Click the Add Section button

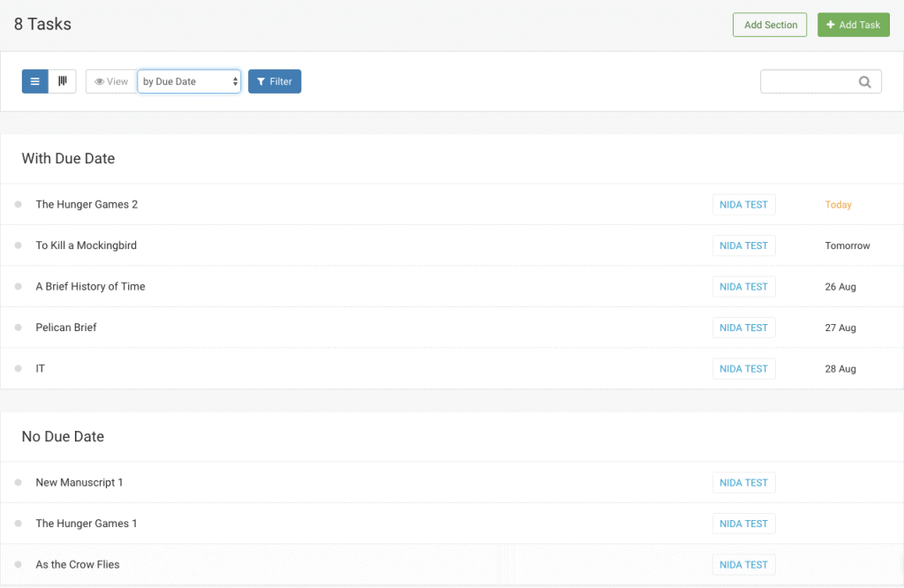click(769, 25)
